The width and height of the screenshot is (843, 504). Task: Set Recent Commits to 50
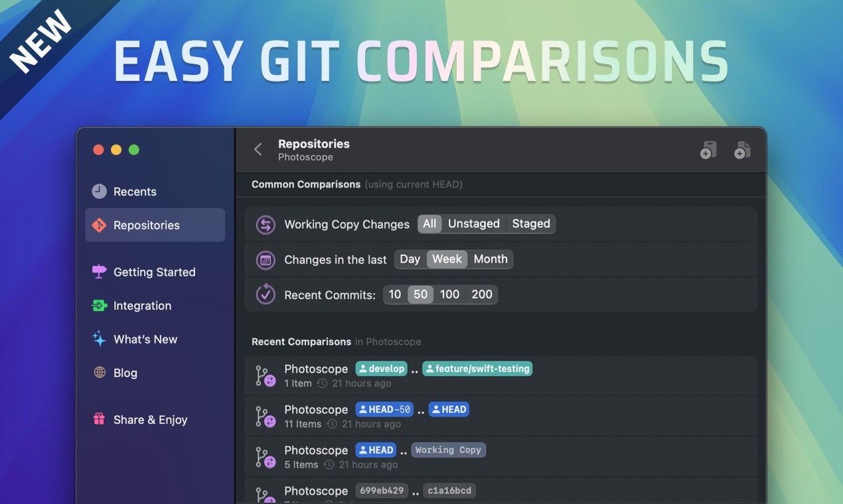[x=421, y=294]
